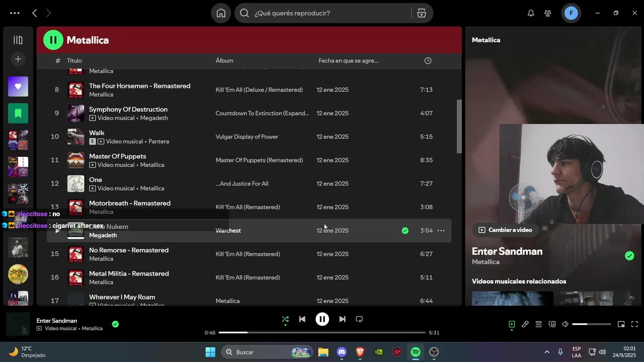Open the Friend Activity icon
The image size is (644, 362).
tap(548, 13)
